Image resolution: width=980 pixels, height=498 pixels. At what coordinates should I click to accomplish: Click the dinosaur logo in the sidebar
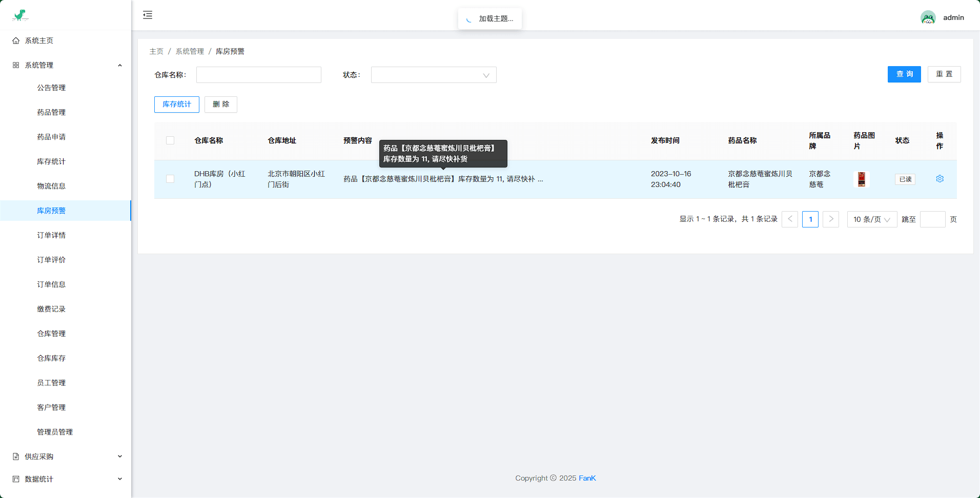tap(20, 15)
